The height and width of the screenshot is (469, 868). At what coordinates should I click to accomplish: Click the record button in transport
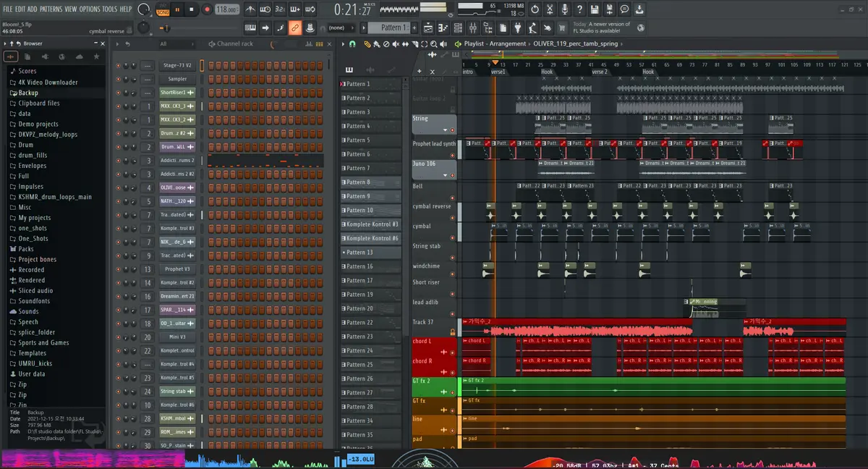click(206, 9)
